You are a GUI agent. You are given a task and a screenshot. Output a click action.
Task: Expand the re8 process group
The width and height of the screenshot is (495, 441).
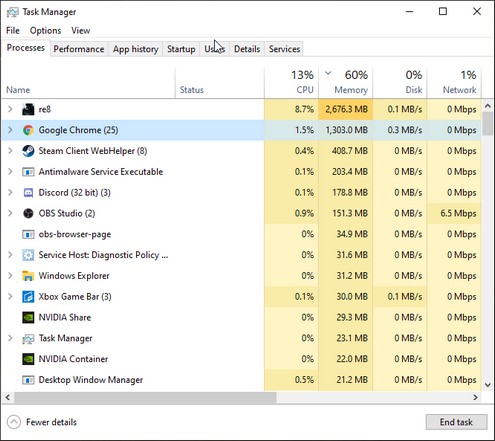[x=10, y=109]
